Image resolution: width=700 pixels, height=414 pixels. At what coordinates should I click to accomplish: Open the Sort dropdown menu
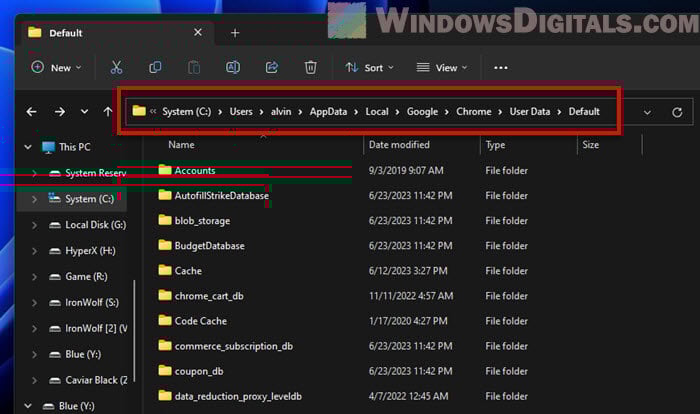369,67
